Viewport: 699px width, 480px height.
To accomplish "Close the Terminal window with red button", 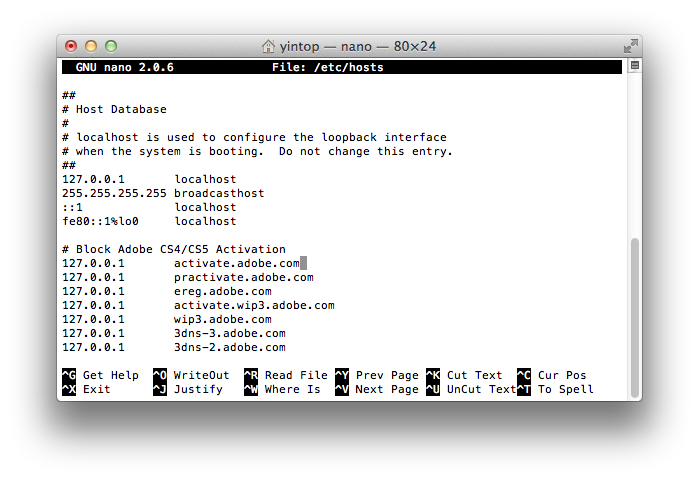I will (71, 46).
